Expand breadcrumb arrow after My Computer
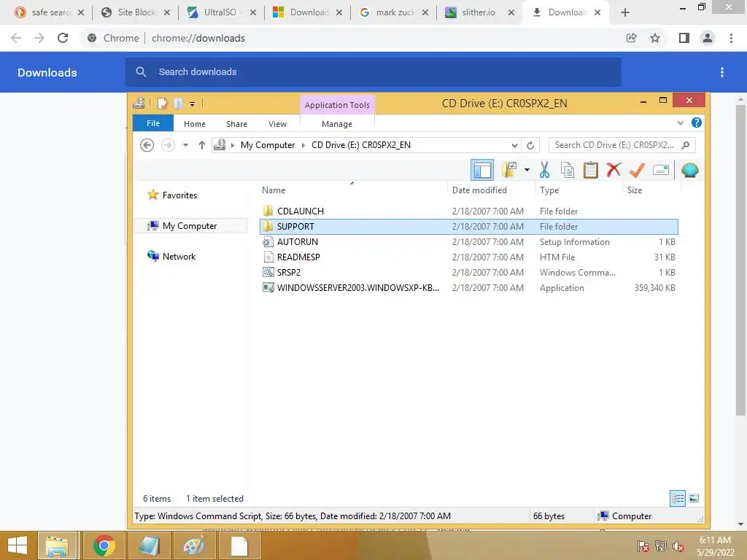Image resolution: width=747 pixels, height=560 pixels. click(x=303, y=145)
